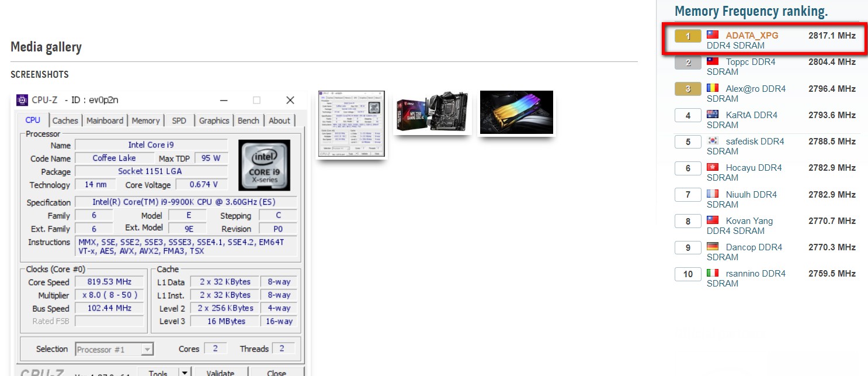Click the CPU-Z purple chip logo icon
The height and width of the screenshot is (376, 868).
pos(22,100)
